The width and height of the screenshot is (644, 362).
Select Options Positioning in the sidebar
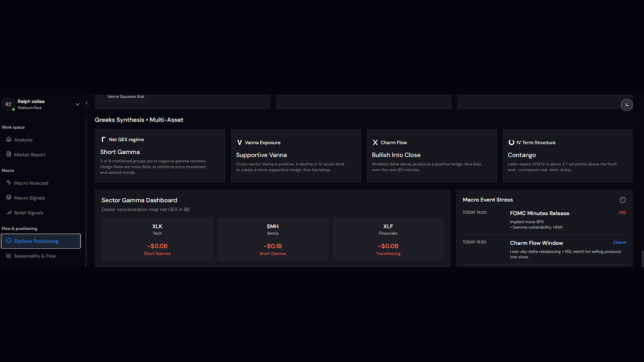coord(41,241)
